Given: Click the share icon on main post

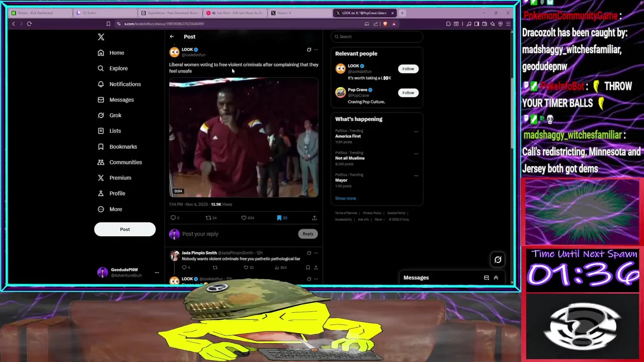Looking at the screenshot, I should pos(314,218).
